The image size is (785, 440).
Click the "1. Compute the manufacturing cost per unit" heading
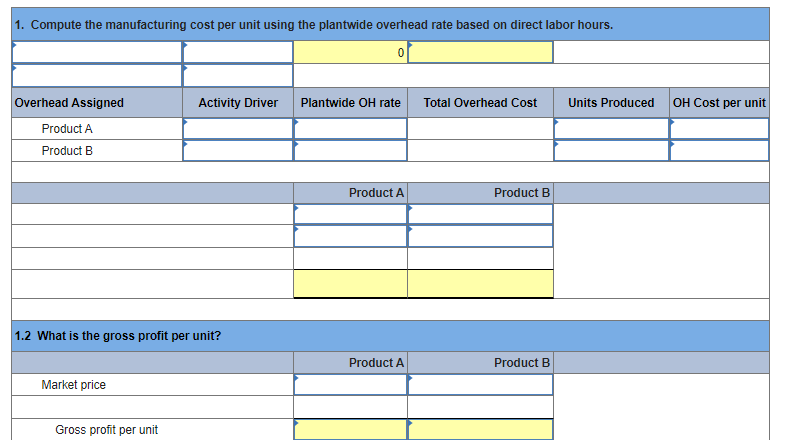click(x=313, y=25)
